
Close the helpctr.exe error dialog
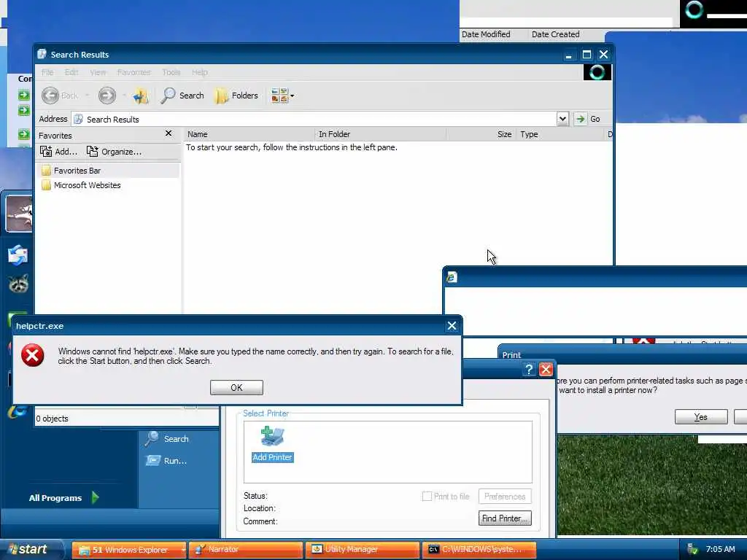(452, 326)
